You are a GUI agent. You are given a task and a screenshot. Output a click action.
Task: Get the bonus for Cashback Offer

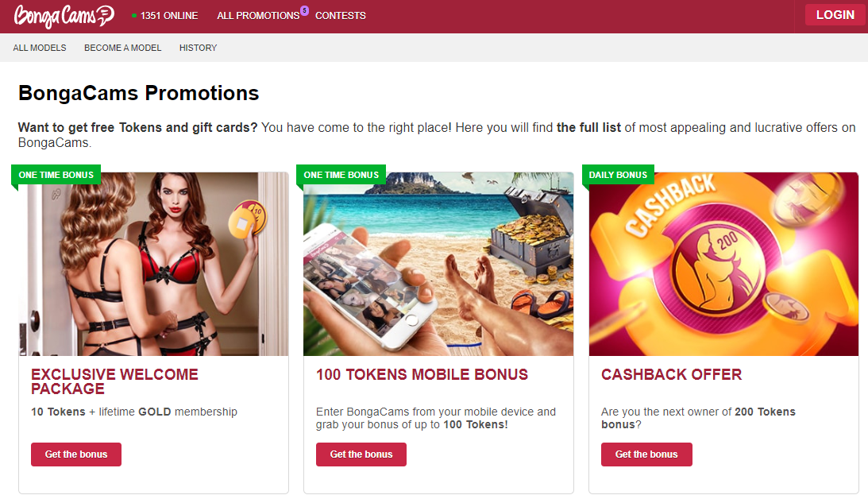[x=646, y=455]
